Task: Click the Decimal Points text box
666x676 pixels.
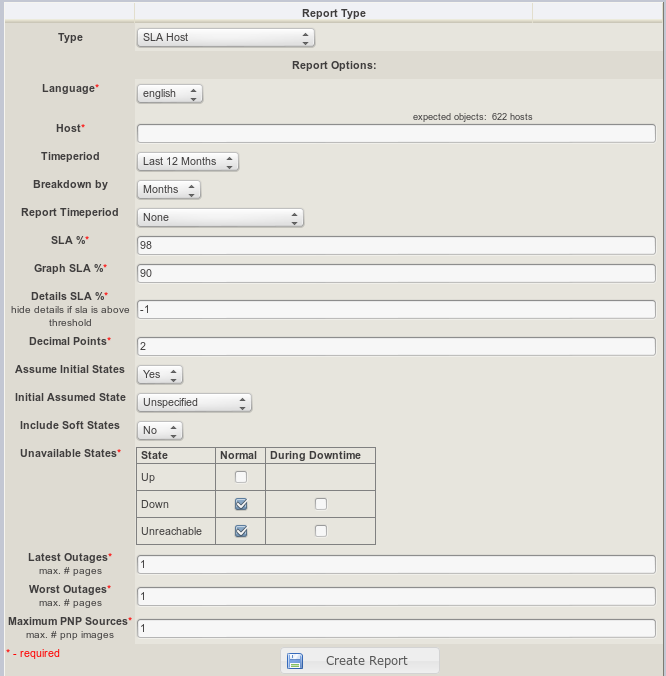Action: [x=396, y=346]
